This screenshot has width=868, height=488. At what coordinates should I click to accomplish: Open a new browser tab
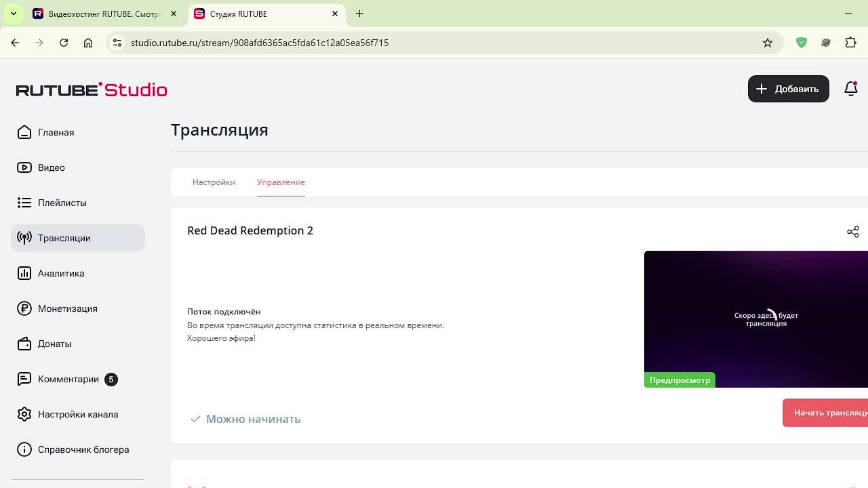359,14
